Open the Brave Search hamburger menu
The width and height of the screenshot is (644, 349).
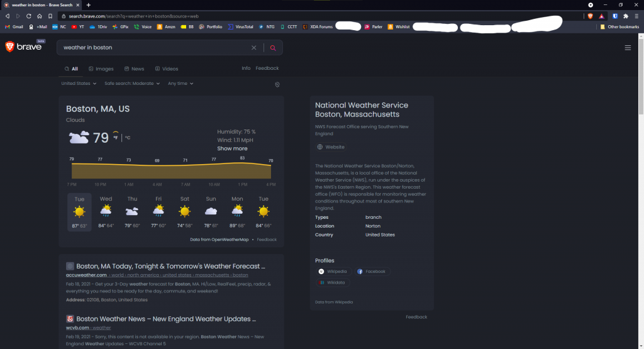click(628, 48)
